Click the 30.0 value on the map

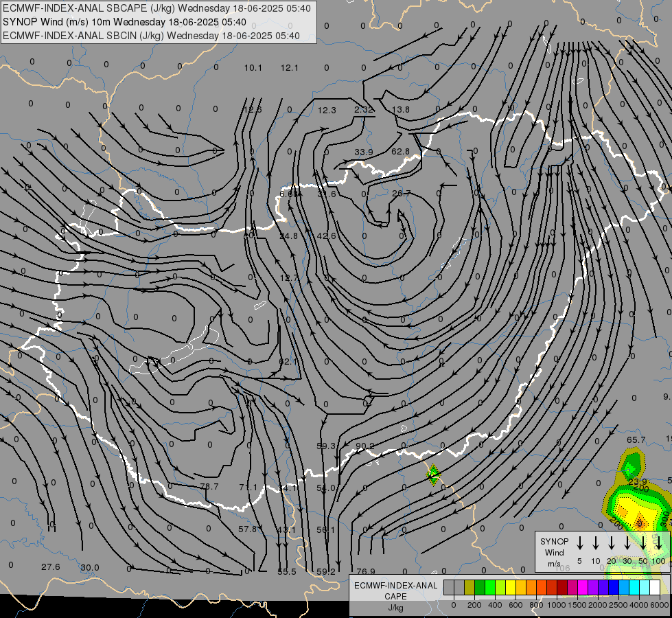click(x=89, y=567)
